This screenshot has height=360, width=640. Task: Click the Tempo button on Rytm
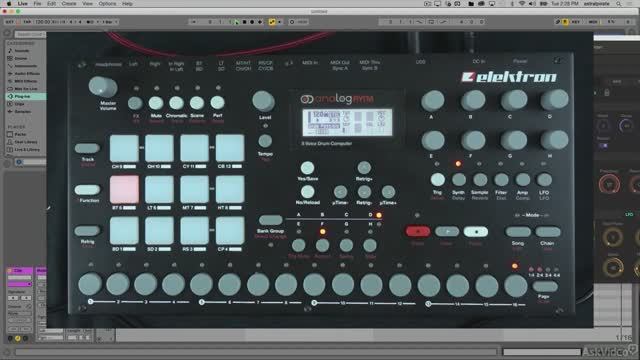tap(265, 141)
